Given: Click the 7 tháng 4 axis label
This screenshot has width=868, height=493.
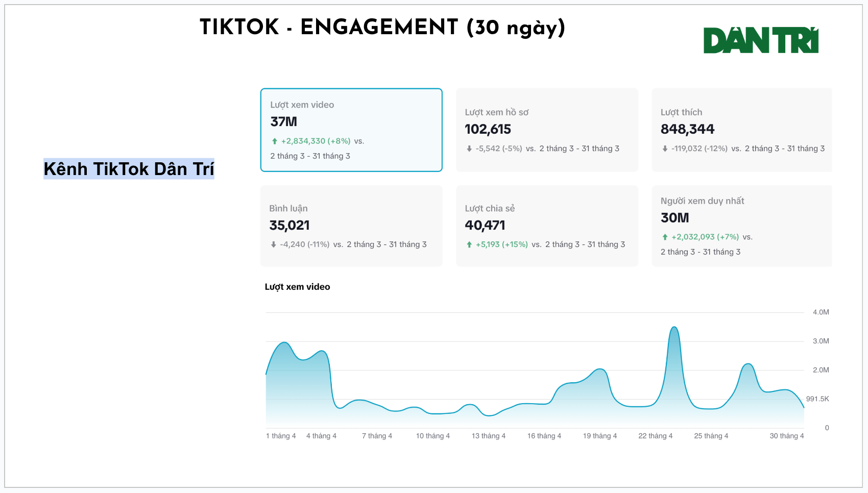Looking at the screenshot, I should [377, 436].
